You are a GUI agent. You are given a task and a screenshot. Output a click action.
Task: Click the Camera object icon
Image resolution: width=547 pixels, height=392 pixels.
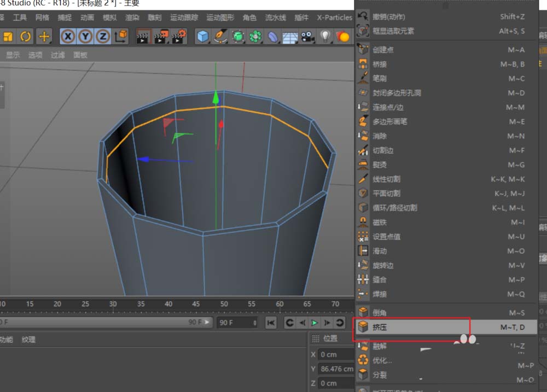(x=308, y=37)
